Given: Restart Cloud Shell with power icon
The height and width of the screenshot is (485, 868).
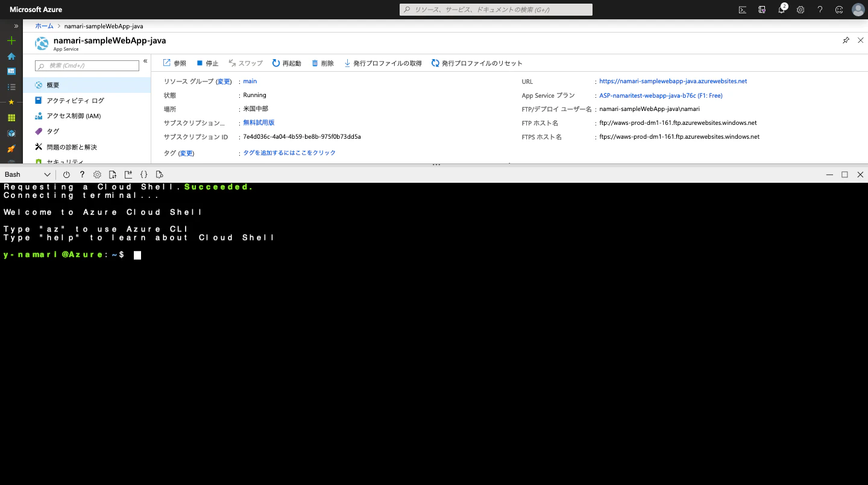Looking at the screenshot, I should [66, 174].
